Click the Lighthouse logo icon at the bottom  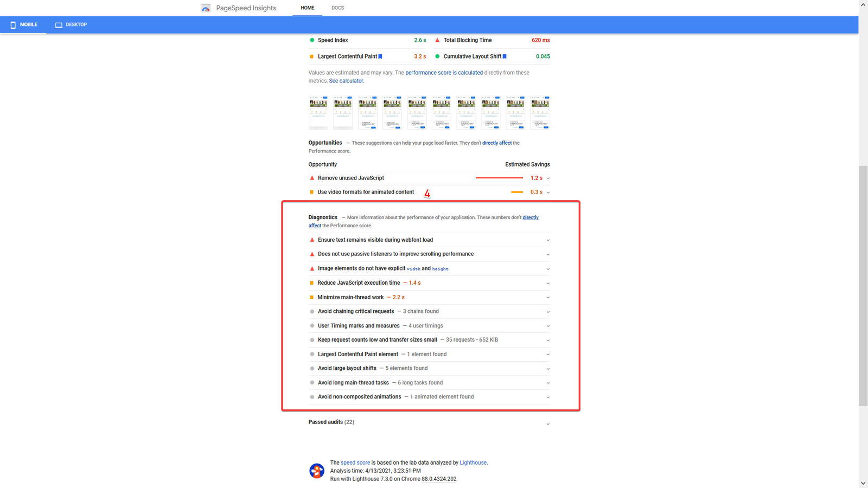[317, 471]
